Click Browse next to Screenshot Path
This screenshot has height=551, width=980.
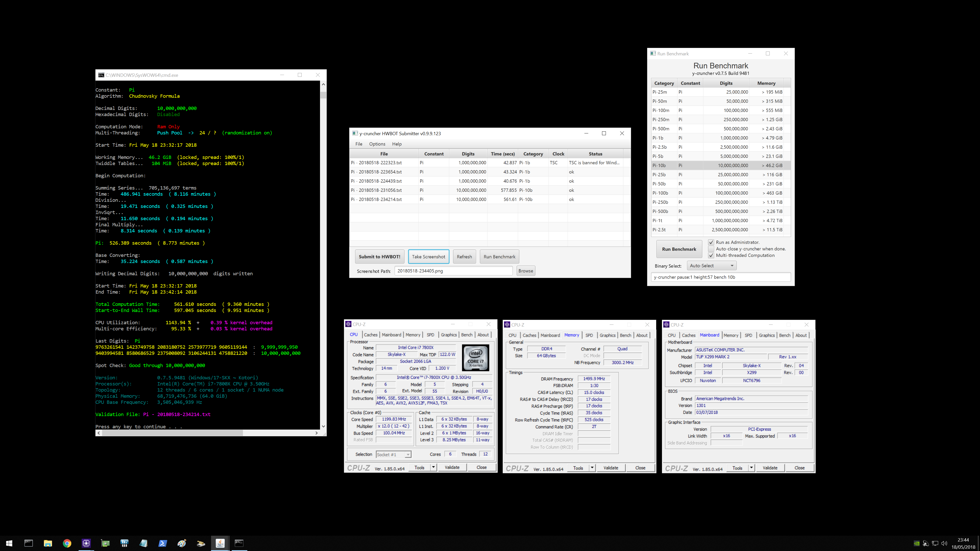525,271
